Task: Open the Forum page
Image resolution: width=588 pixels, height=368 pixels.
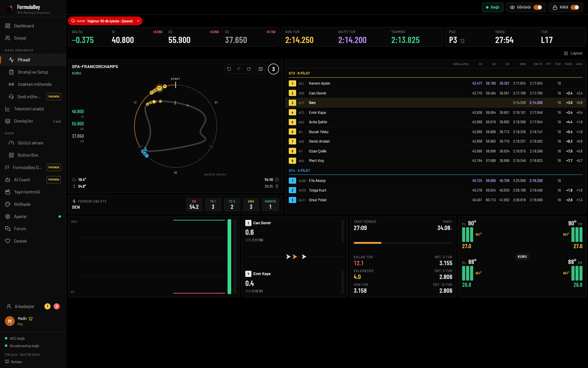Action: coord(33,229)
